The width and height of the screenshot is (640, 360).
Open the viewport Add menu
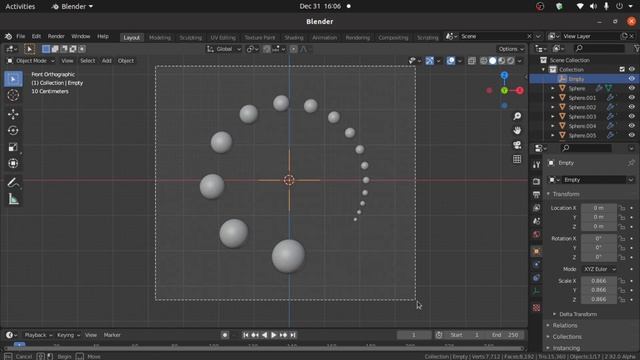(x=107, y=61)
